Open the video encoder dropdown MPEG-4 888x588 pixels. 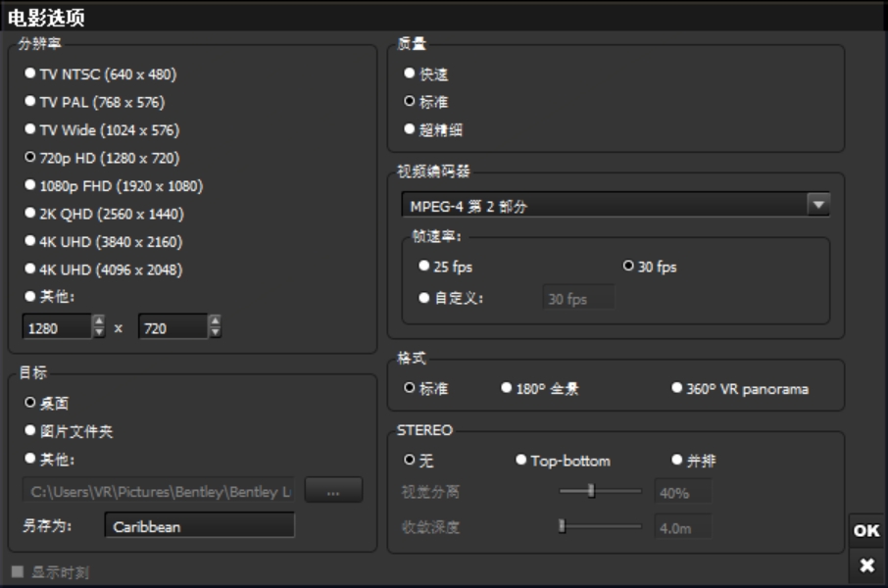(x=616, y=205)
